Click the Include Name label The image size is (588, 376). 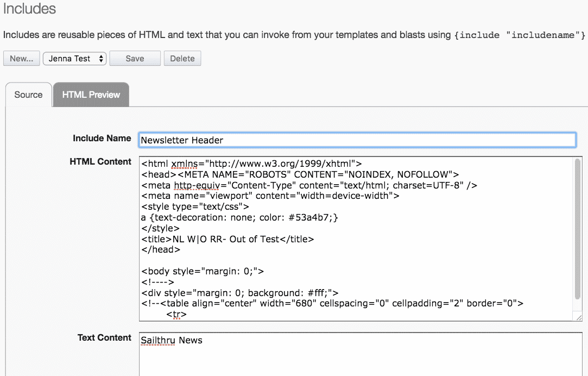[102, 139]
